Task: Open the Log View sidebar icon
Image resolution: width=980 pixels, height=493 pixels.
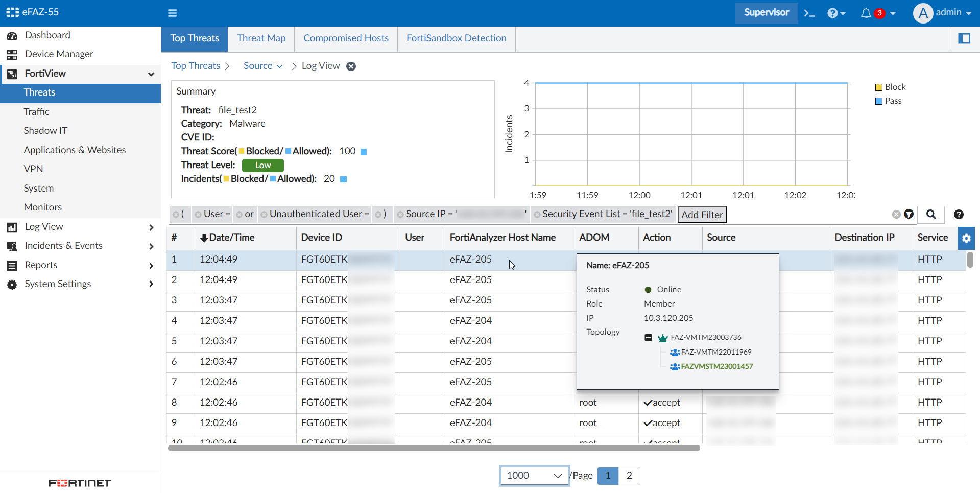Action: pyautogui.click(x=12, y=227)
